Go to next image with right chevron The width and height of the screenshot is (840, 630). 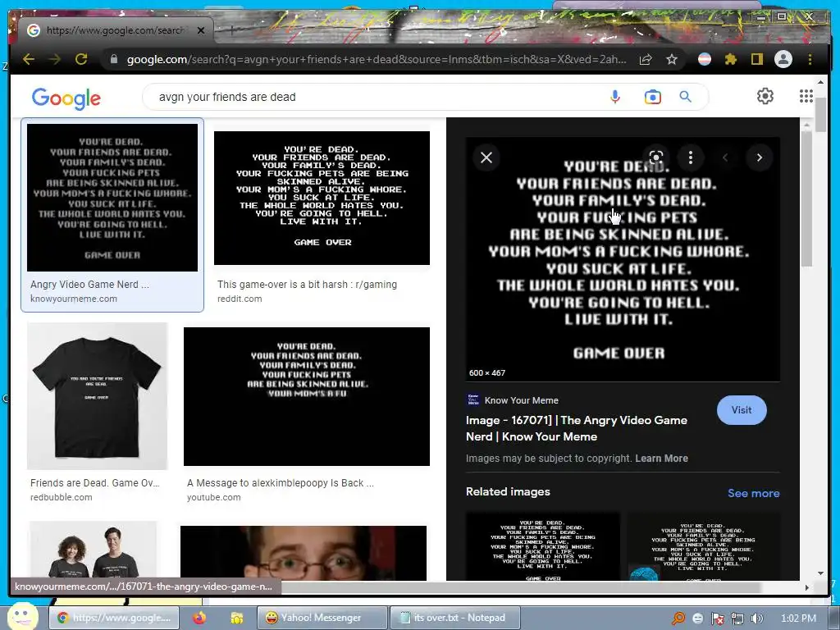click(x=759, y=157)
